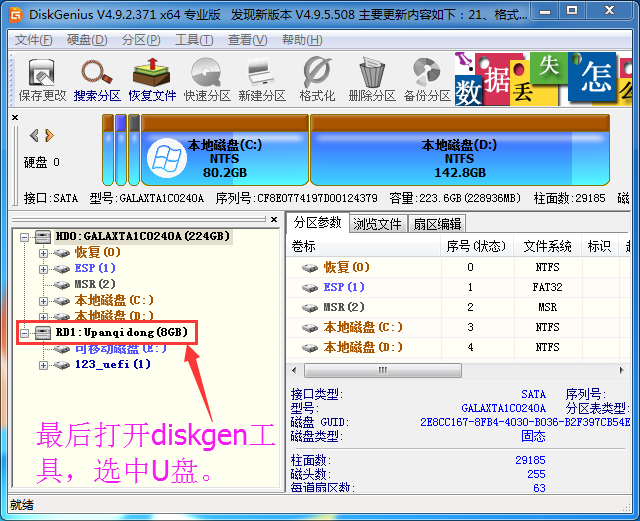The width and height of the screenshot is (640, 521).
Task: Close the disk map panel with X
Action: tap(15, 118)
